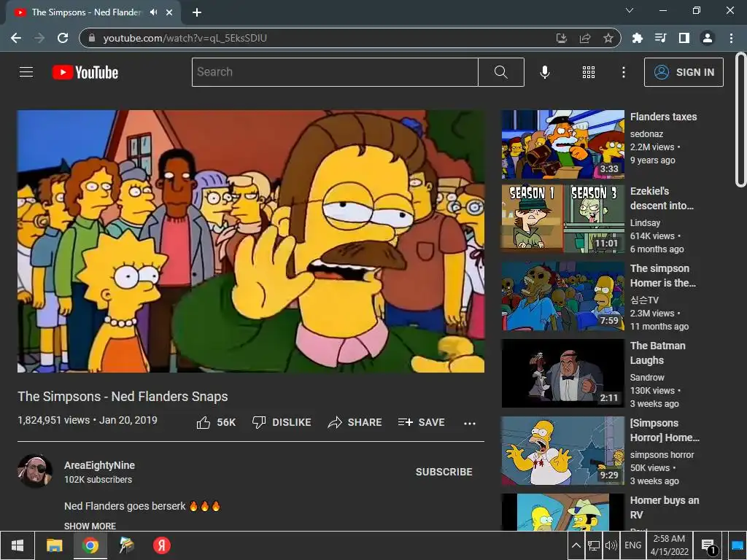Bookmark this page with the star icon

(x=608, y=38)
